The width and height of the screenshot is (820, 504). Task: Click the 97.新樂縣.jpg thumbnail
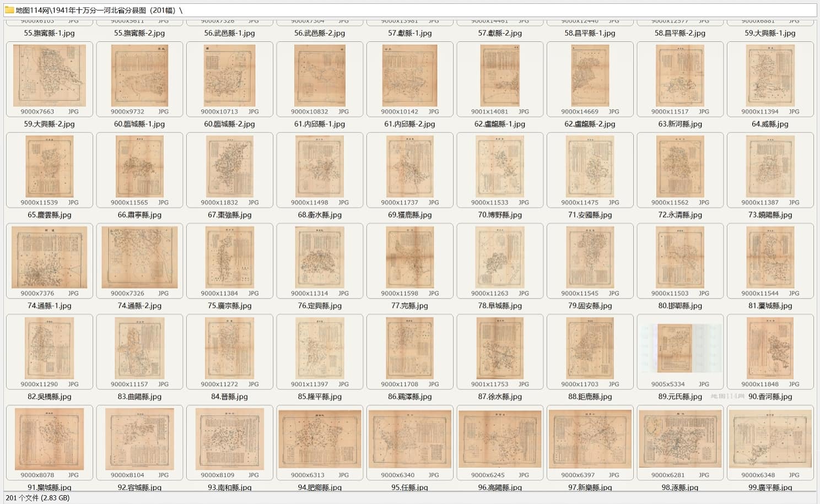(x=590, y=440)
